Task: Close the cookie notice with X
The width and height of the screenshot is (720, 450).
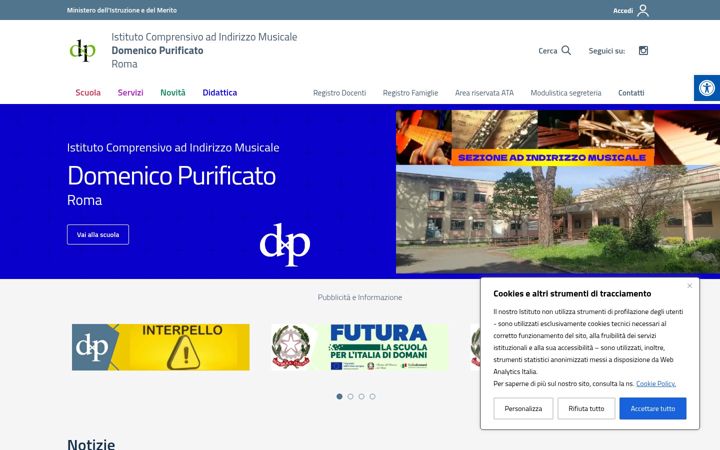Action: [x=690, y=286]
